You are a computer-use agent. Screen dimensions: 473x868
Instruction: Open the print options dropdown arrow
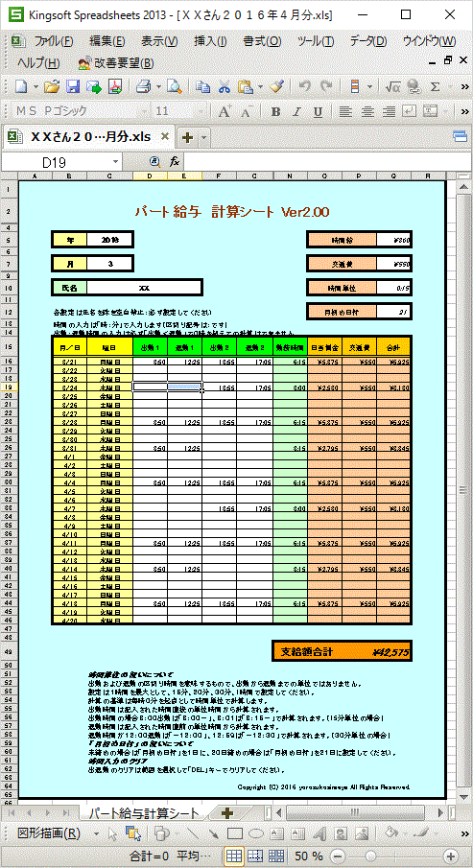pyautogui.click(x=159, y=87)
